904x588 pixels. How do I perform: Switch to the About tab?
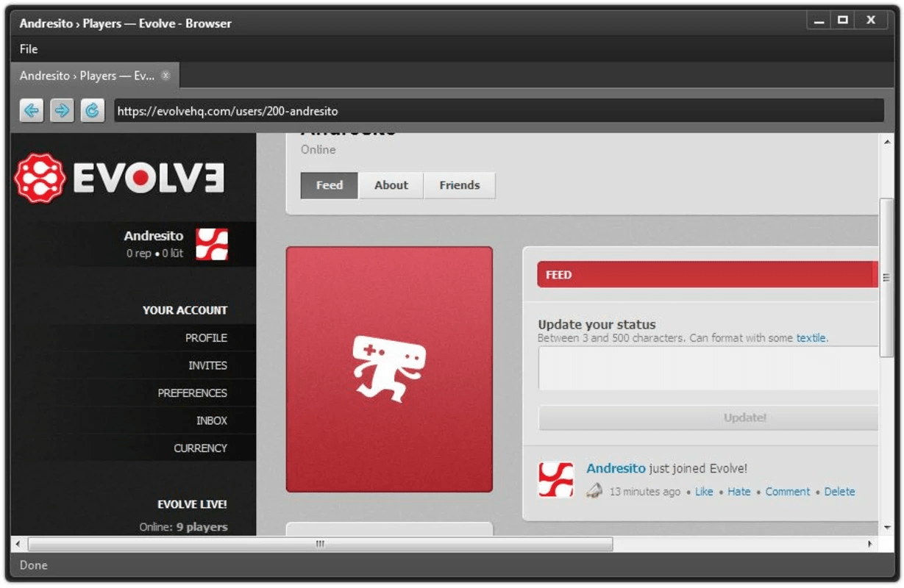pos(391,185)
